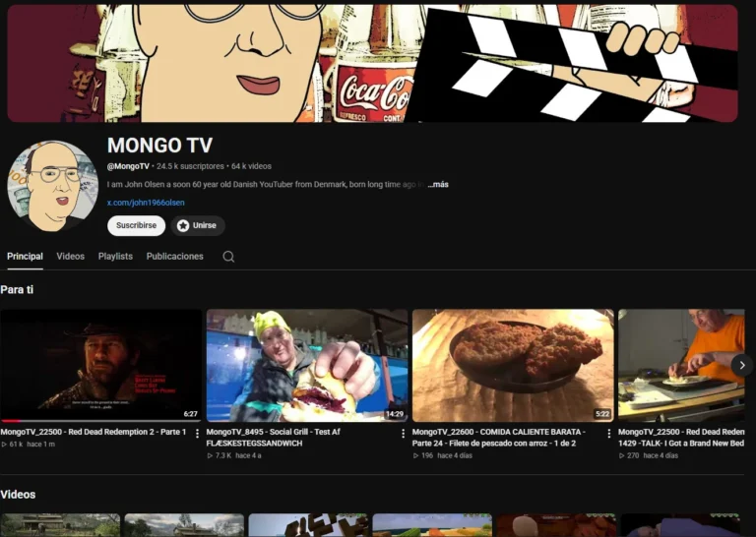Viewport: 756px width, 537px height.
Task: Open options menu for Social Grill video
Action: pyautogui.click(x=403, y=434)
